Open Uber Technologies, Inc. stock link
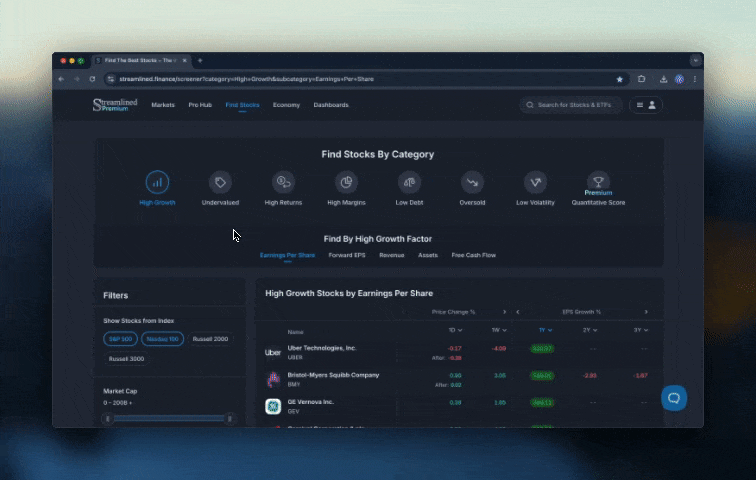 [x=322, y=348]
